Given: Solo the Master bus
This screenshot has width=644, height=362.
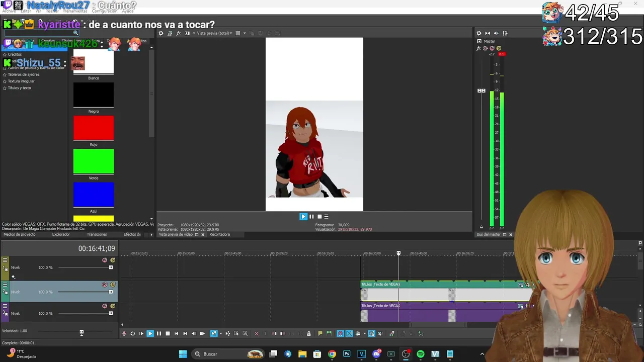Looking at the screenshot, I should (499, 48).
